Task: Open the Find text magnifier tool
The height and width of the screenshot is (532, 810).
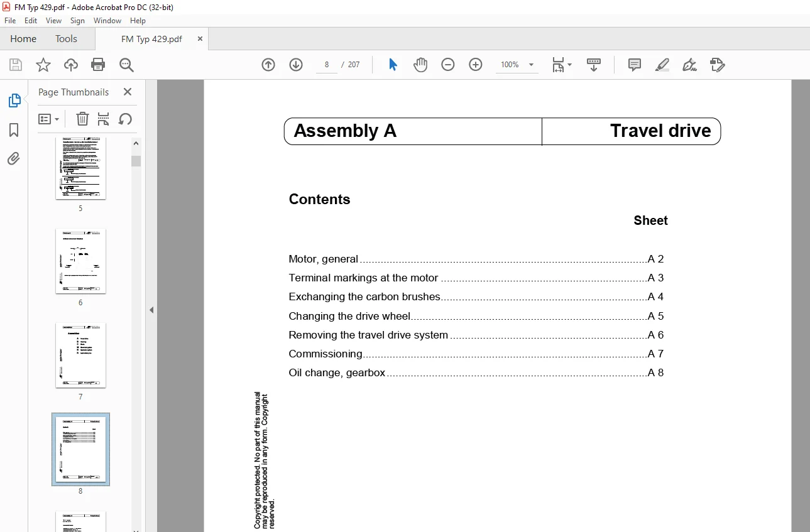Action: (126, 65)
